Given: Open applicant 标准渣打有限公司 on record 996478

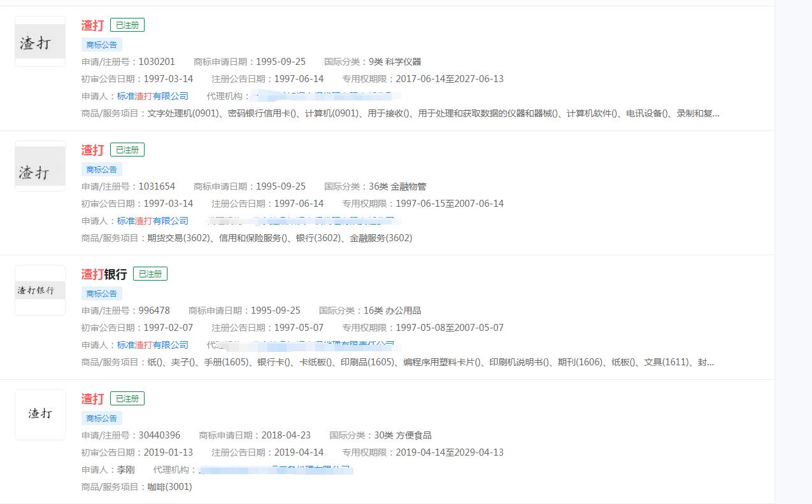Looking at the screenshot, I should [x=153, y=345].
